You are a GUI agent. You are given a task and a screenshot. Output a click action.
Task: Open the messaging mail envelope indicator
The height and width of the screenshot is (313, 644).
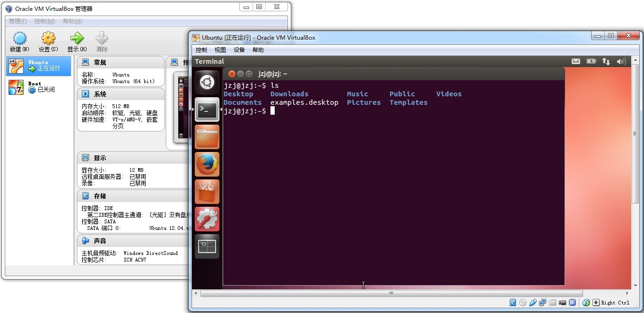point(575,61)
